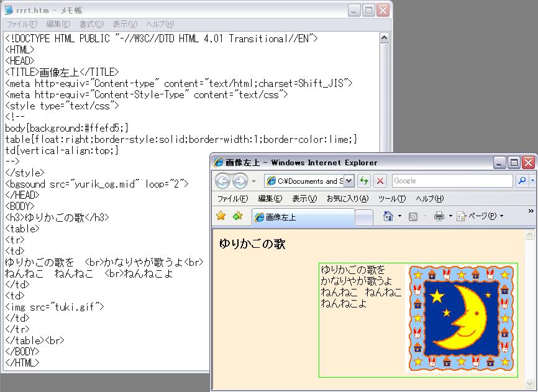The height and width of the screenshot is (392, 538).
Task: Open Notepad 書式(O) menu
Action: [x=91, y=24]
